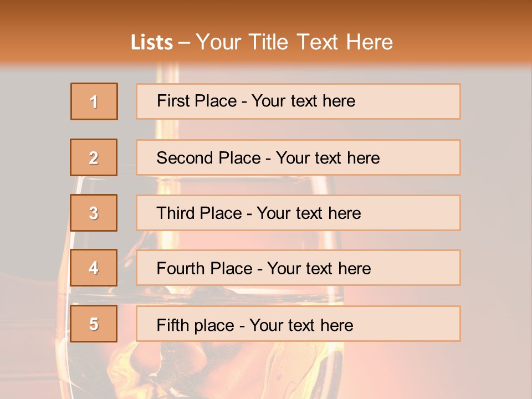Click the words First Place

pos(196,101)
